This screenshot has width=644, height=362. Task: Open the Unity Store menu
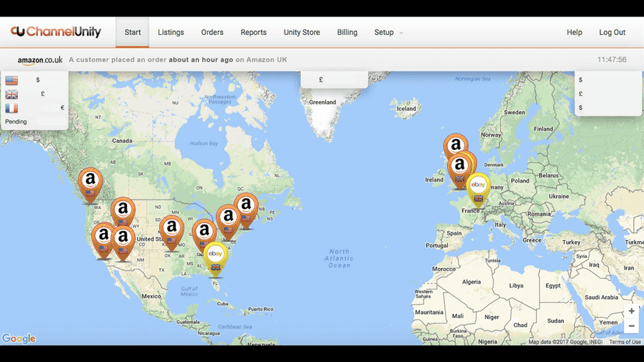[x=302, y=33]
